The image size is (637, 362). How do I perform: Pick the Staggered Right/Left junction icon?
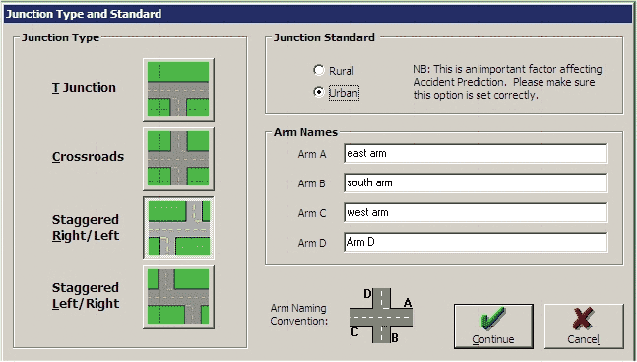point(179,228)
